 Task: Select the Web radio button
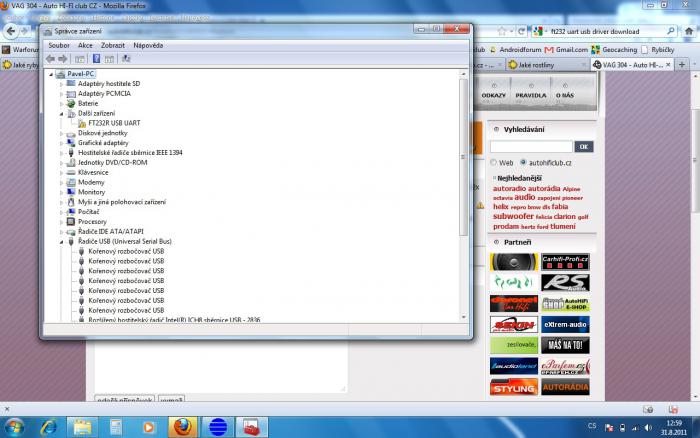494,162
